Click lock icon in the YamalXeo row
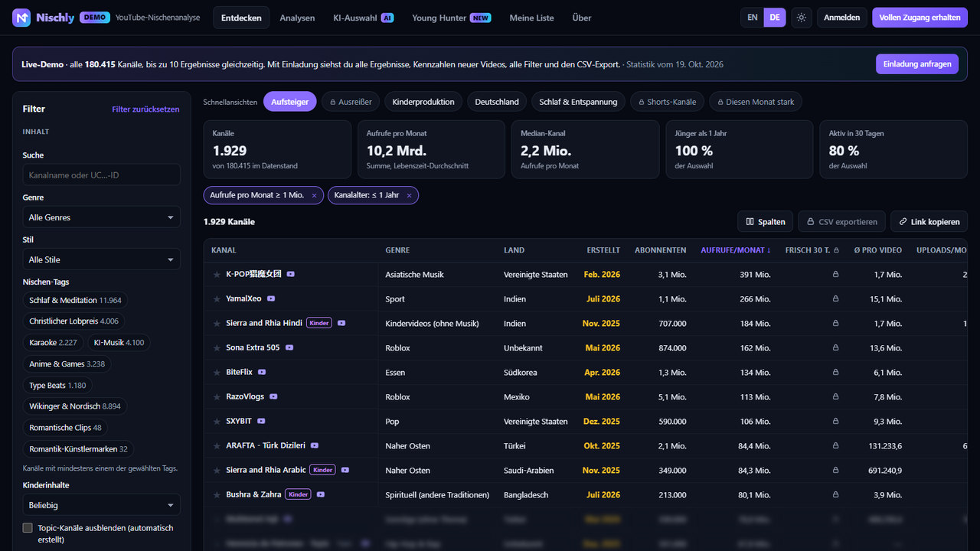 coord(835,299)
